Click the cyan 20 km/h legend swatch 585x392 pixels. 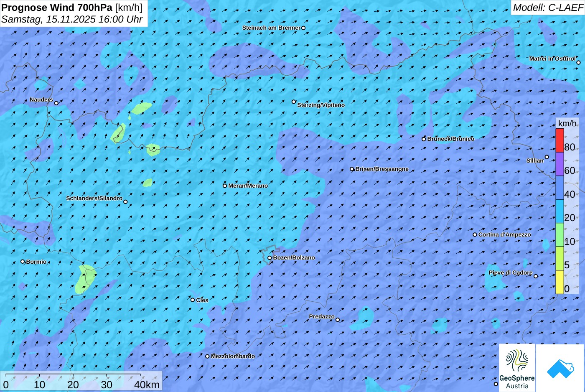coord(560,211)
